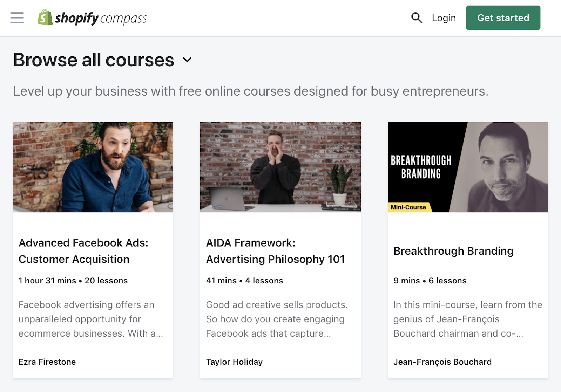
Task: Select the Breakthrough Branding course title
Action: (453, 251)
